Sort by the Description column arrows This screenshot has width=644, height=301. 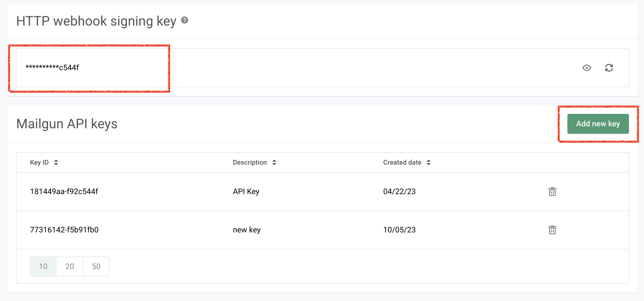coord(274,162)
